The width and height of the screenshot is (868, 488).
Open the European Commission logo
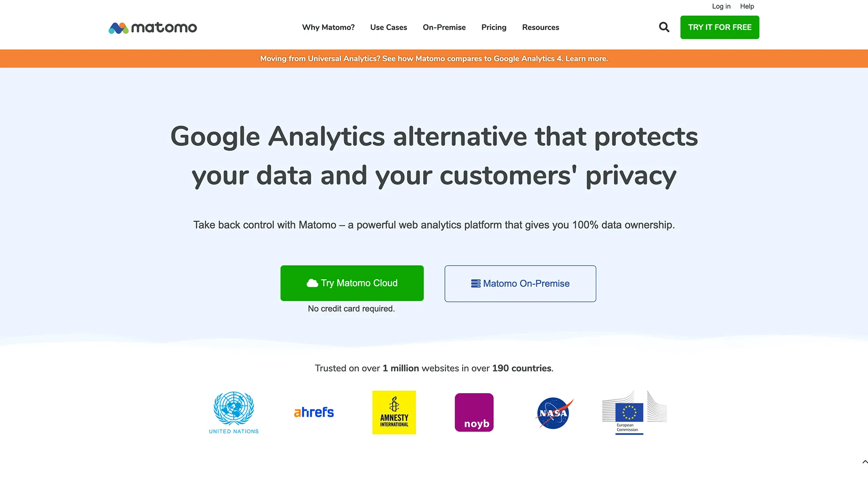tap(634, 413)
